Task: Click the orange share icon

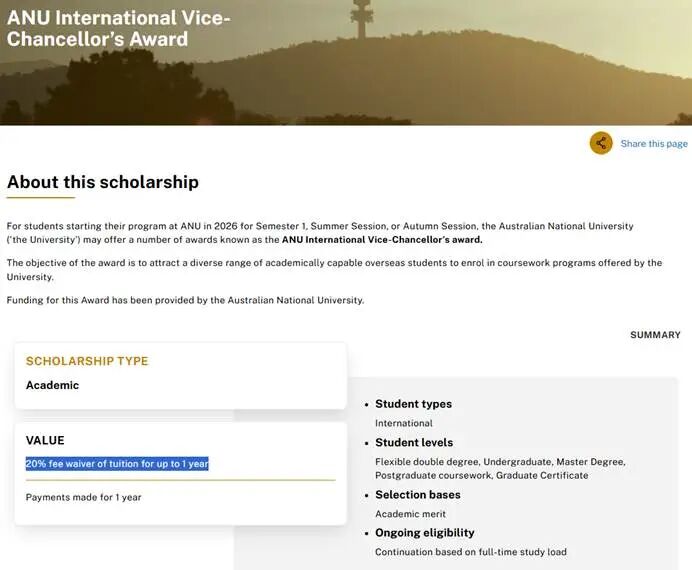Action: pos(601,143)
